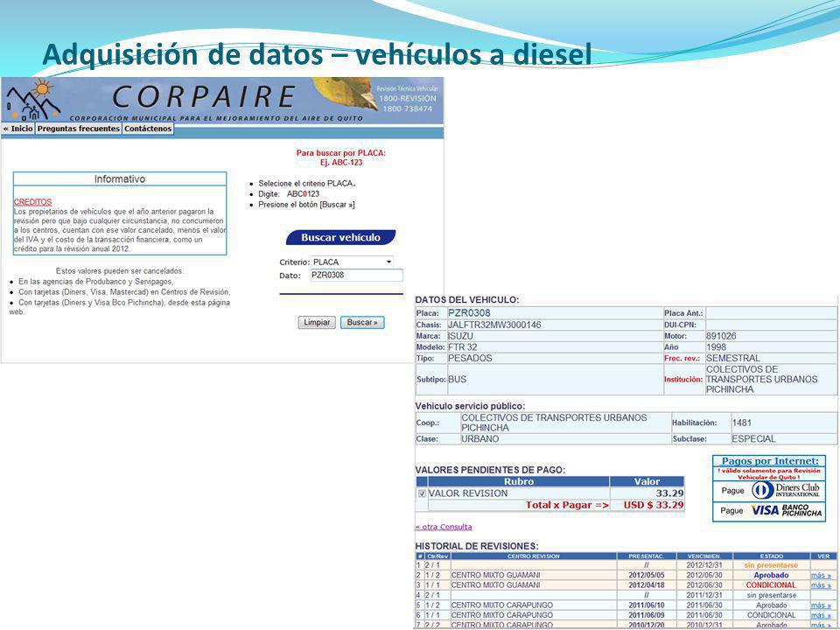Select the Año value 1998
840x630 pixels.
point(717,347)
